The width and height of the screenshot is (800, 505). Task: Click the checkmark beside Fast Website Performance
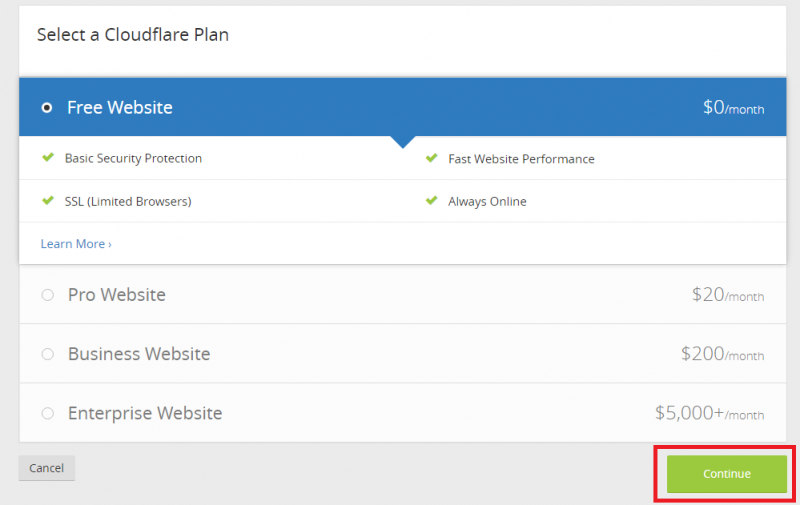[432, 158]
